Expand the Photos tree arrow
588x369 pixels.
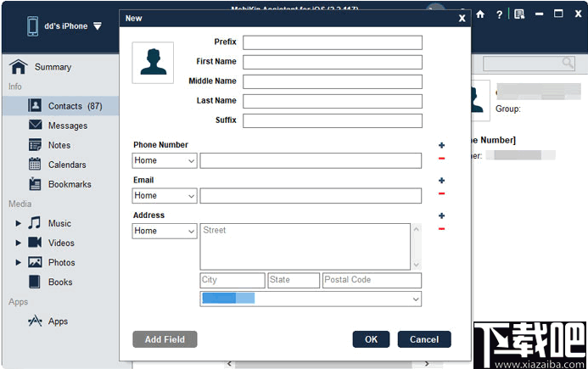click(x=18, y=262)
